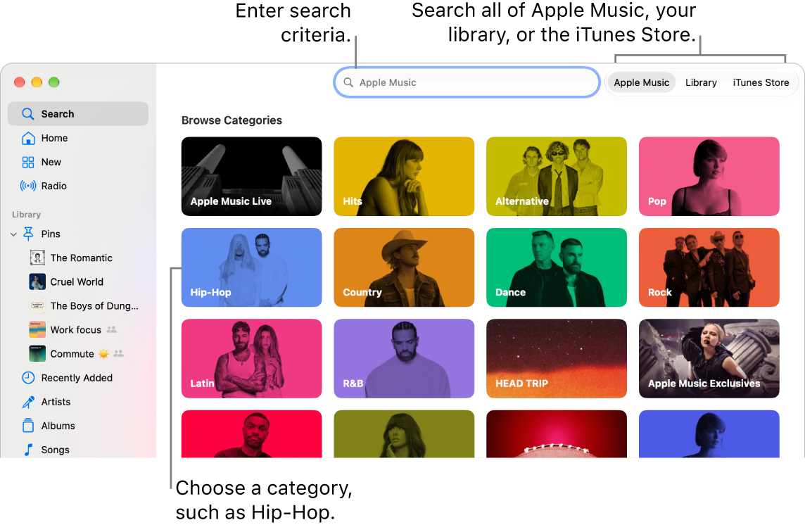
Task: Open the Latin category tile
Action: [x=252, y=358]
